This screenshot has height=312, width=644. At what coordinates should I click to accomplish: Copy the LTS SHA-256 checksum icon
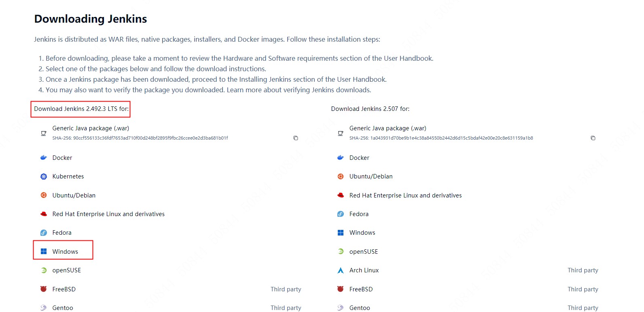click(x=296, y=138)
